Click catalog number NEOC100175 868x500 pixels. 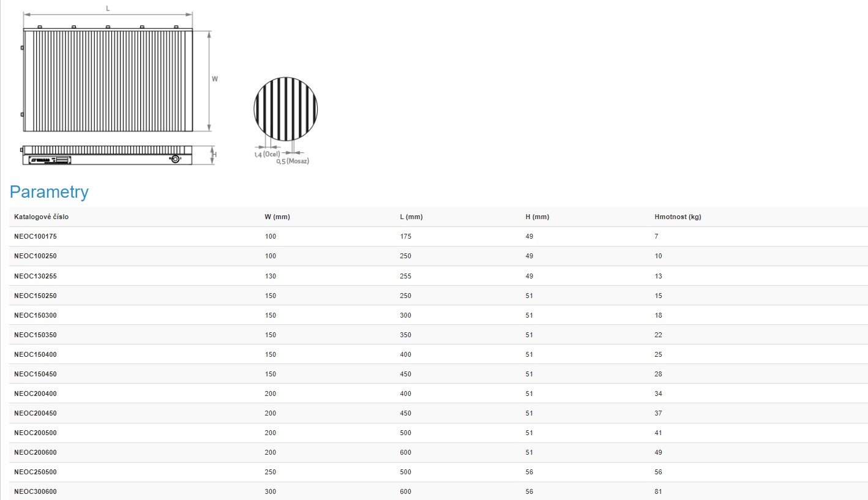point(36,236)
